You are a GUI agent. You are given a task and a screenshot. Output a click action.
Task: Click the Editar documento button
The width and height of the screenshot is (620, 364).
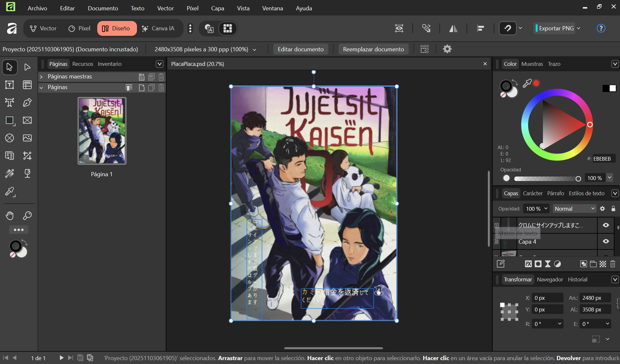click(x=300, y=49)
